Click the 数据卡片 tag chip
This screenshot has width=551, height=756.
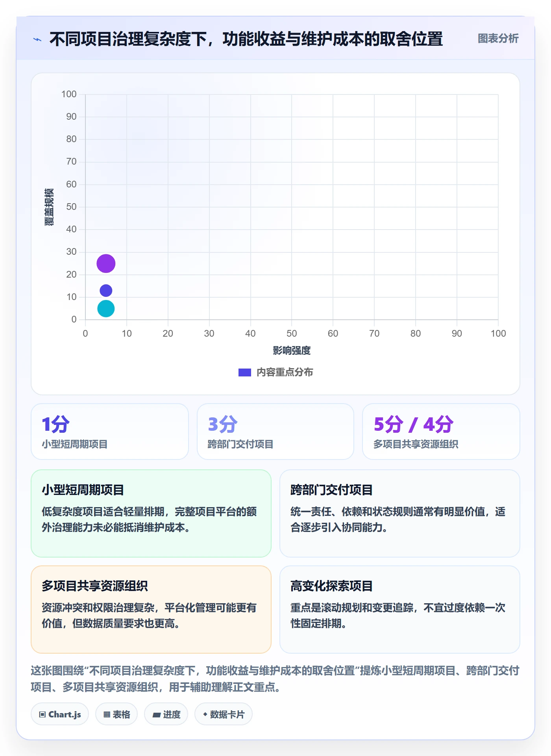coord(224,714)
